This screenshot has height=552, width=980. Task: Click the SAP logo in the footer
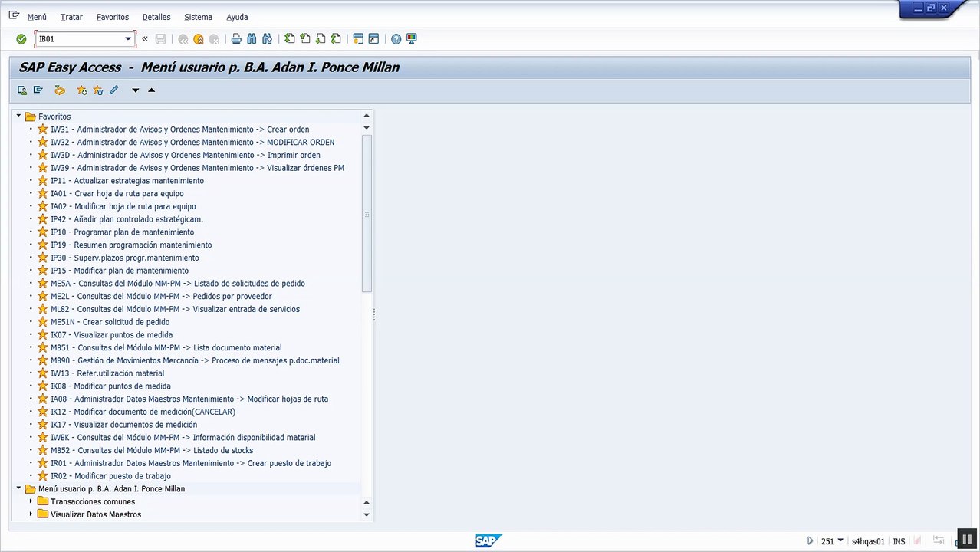[488, 541]
